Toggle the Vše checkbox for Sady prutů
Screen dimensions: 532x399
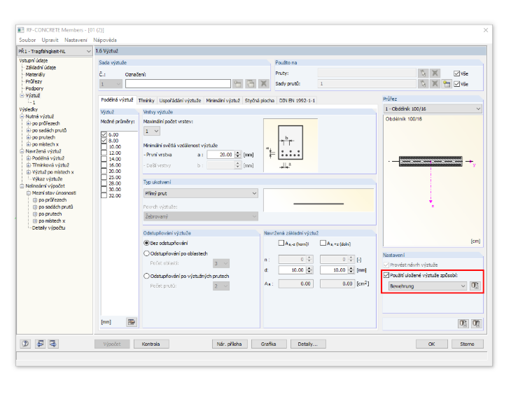point(456,84)
